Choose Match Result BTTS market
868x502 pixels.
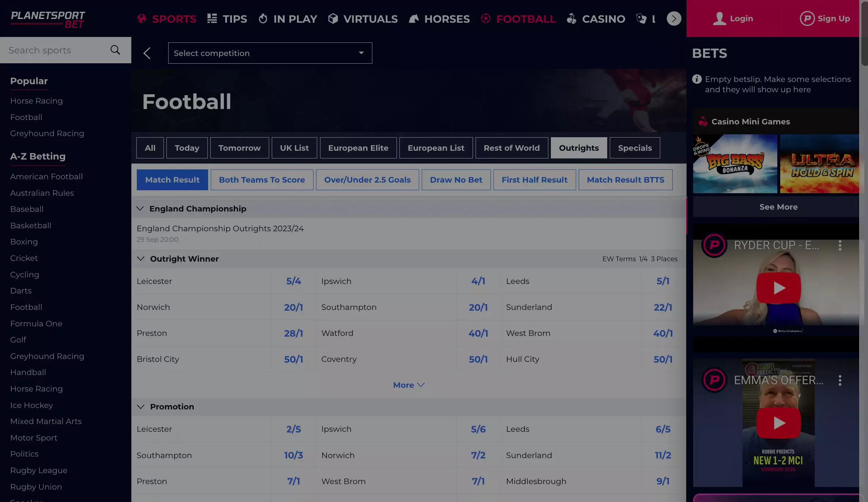point(625,180)
